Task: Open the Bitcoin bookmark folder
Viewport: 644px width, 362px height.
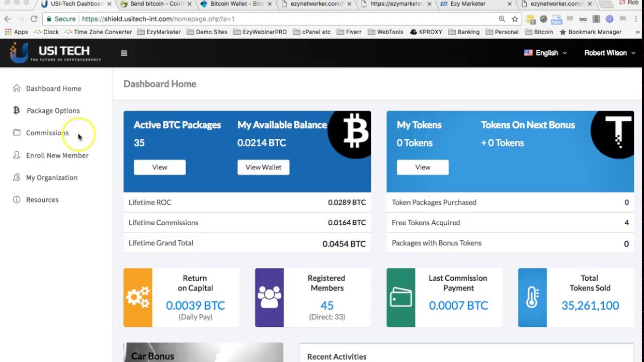Action: point(538,32)
